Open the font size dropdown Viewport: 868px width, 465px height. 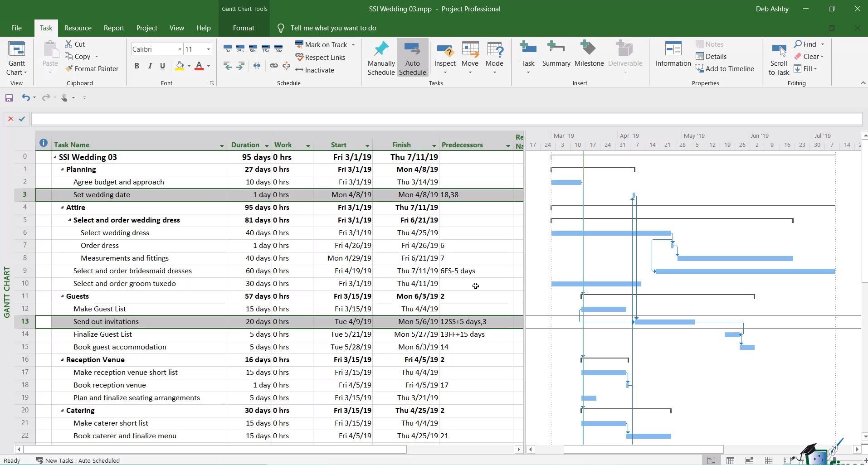click(x=208, y=49)
